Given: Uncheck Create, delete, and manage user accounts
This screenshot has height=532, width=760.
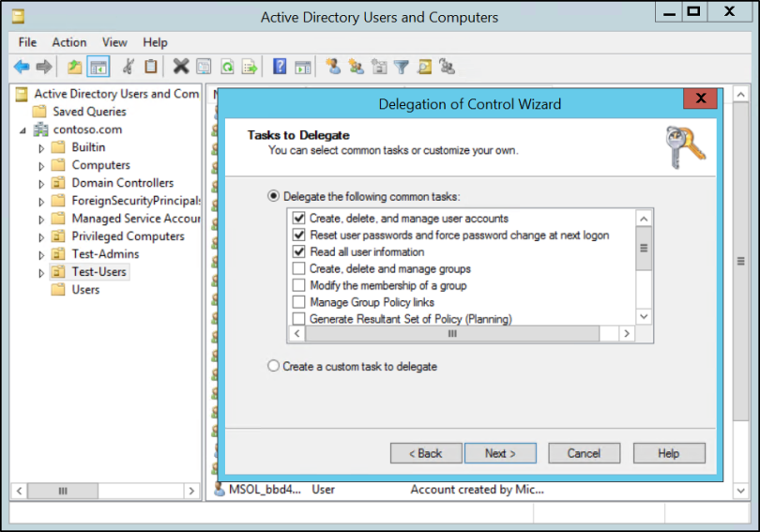Looking at the screenshot, I should point(299,219).
